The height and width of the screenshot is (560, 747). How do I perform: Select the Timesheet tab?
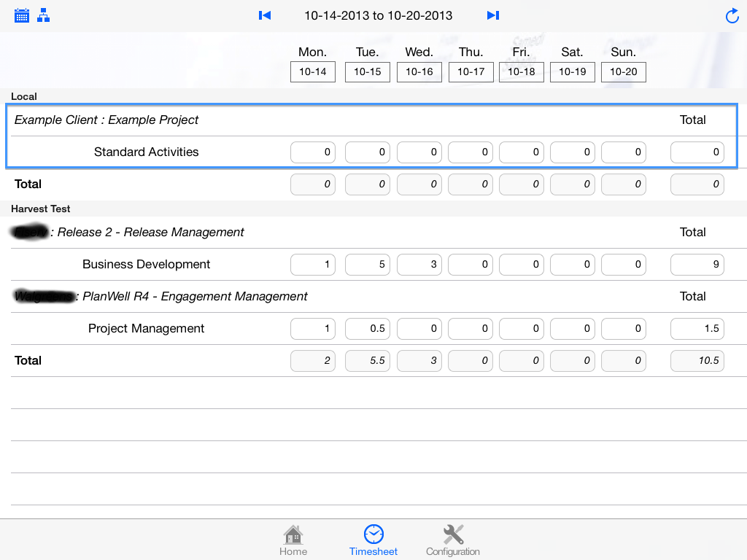point(373,540)
